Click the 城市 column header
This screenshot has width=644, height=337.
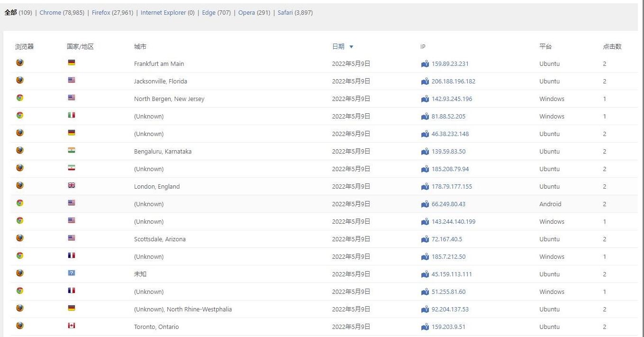(140, 46)
